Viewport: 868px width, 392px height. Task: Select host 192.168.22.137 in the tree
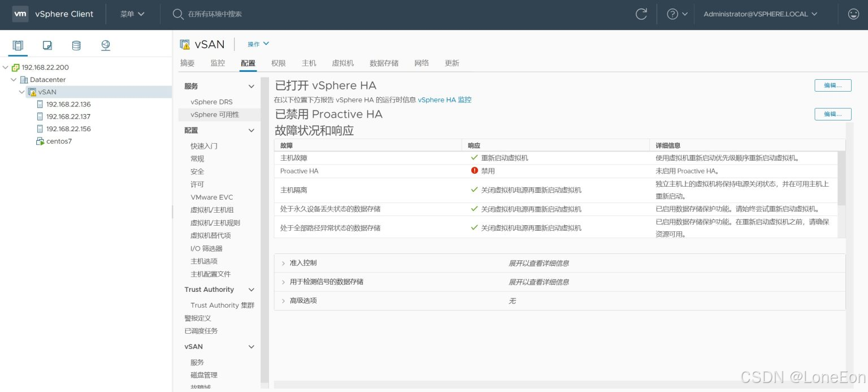(68, 117)
